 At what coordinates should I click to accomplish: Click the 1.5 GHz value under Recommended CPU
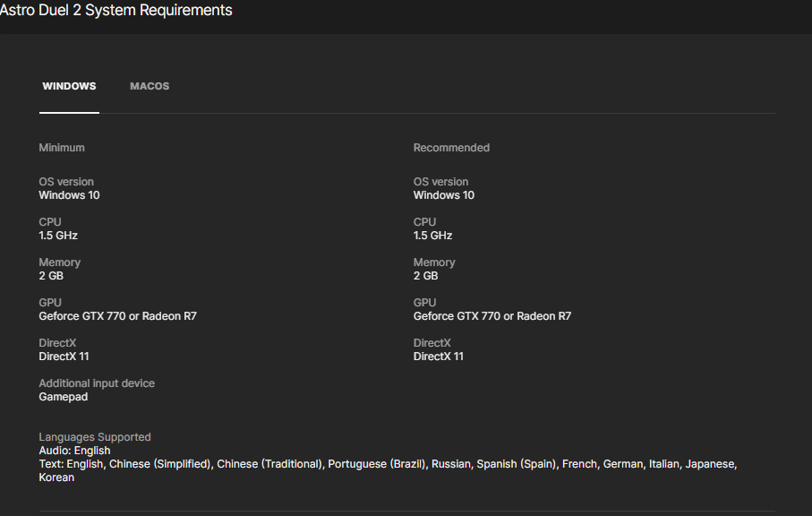click(x=432, y=236)
